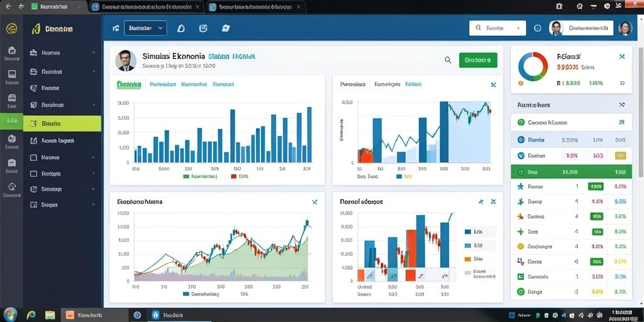This screenshot has height=322, width=644.
Task: Open the dropdown in the blue toolbar
Action: pyautogui.click(x=145, y=28)
